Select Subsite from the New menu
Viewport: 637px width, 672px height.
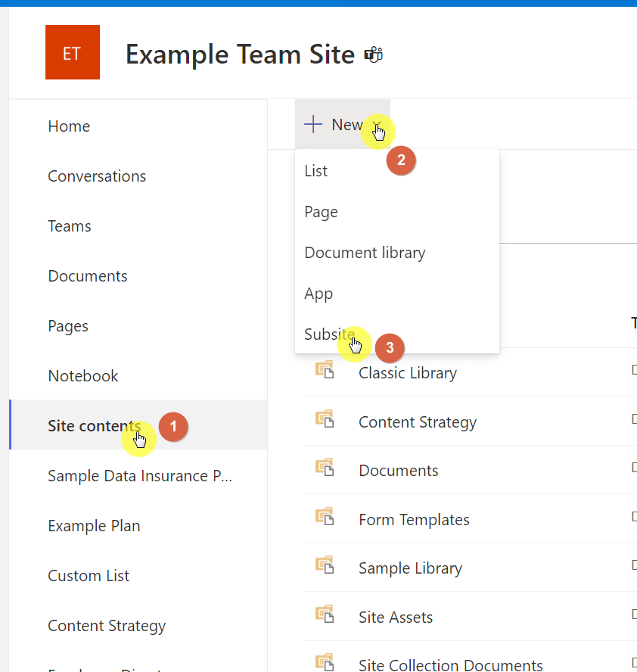(x=397, y=334)
